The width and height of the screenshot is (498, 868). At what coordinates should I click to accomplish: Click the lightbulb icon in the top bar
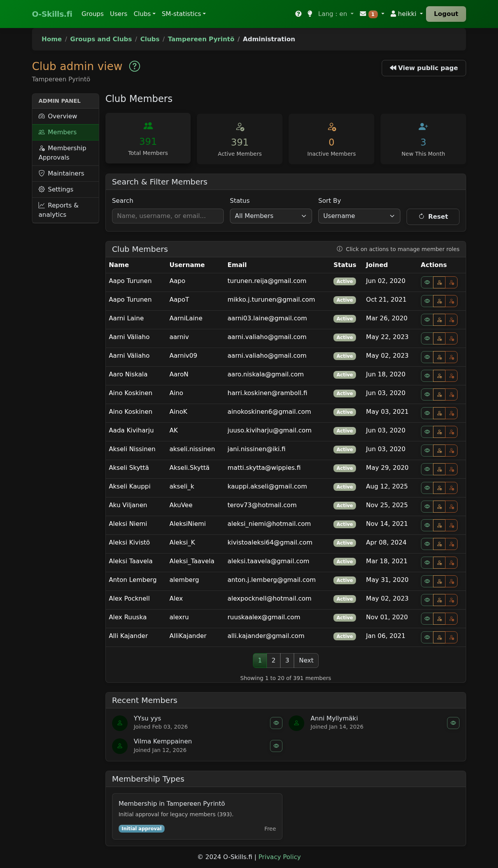coord(310,14)
